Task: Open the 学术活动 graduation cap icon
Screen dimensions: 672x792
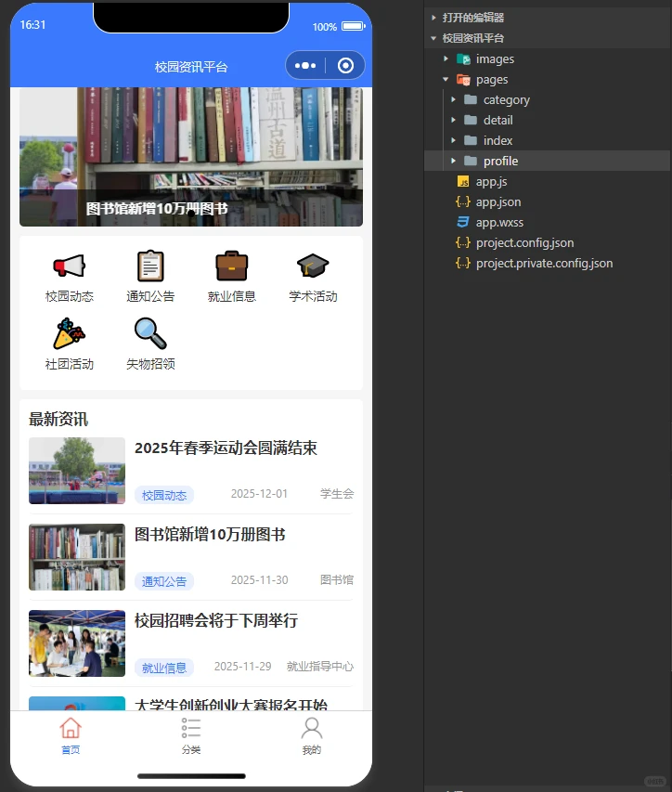Action: (313, 266)
